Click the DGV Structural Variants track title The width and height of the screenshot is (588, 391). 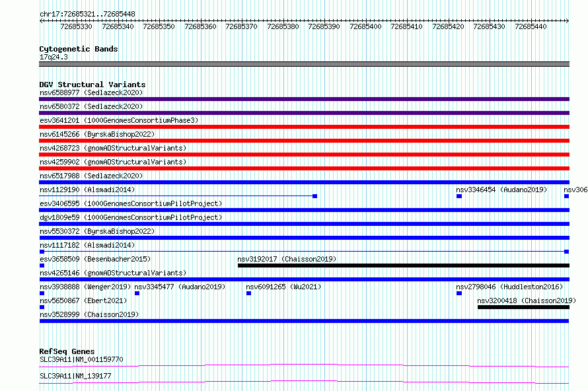[92, 85]
